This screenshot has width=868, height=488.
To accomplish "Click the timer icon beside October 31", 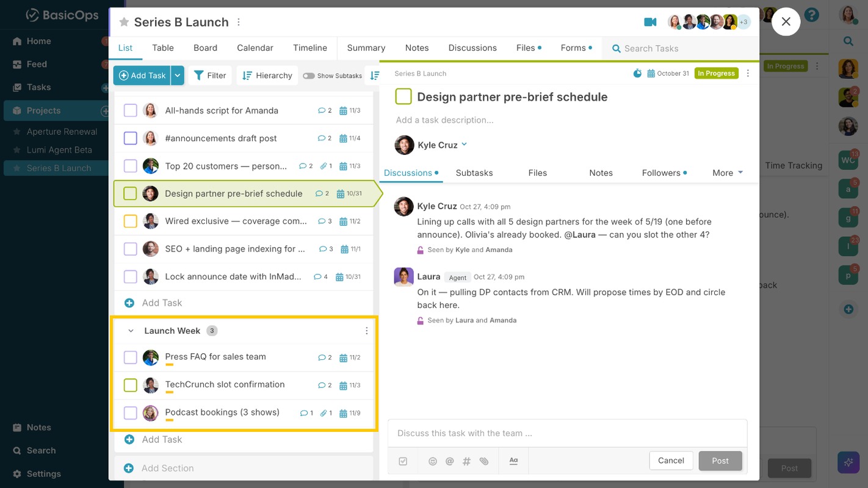I will click(637, 73).
